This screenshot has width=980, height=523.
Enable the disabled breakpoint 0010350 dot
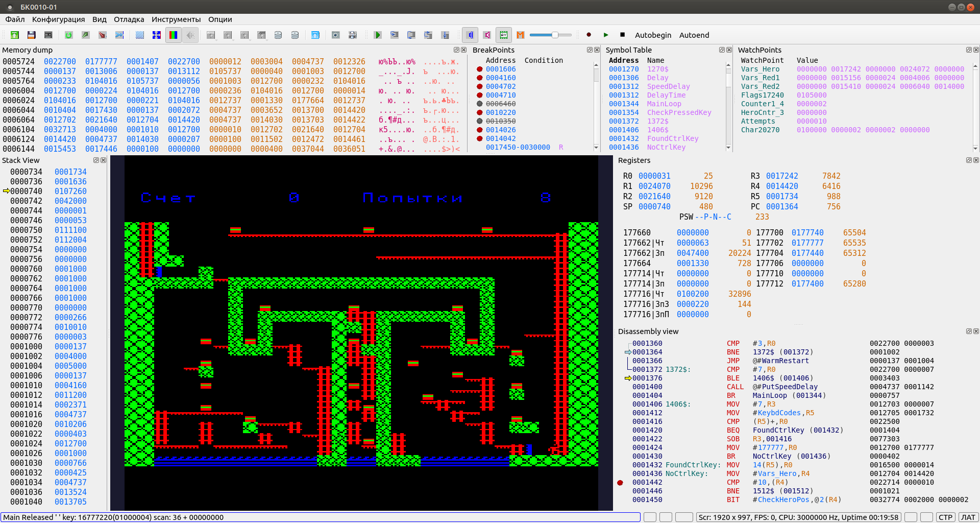tap(480, 122)
